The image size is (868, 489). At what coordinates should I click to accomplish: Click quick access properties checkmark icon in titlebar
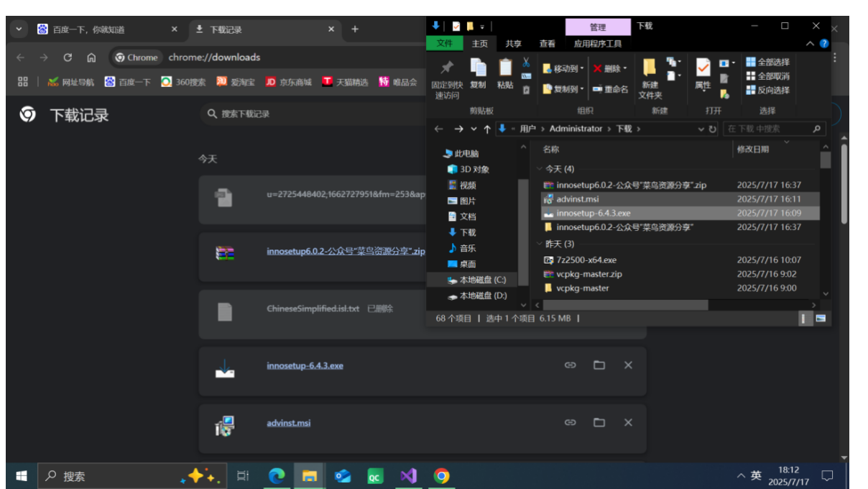click(456, 27)
